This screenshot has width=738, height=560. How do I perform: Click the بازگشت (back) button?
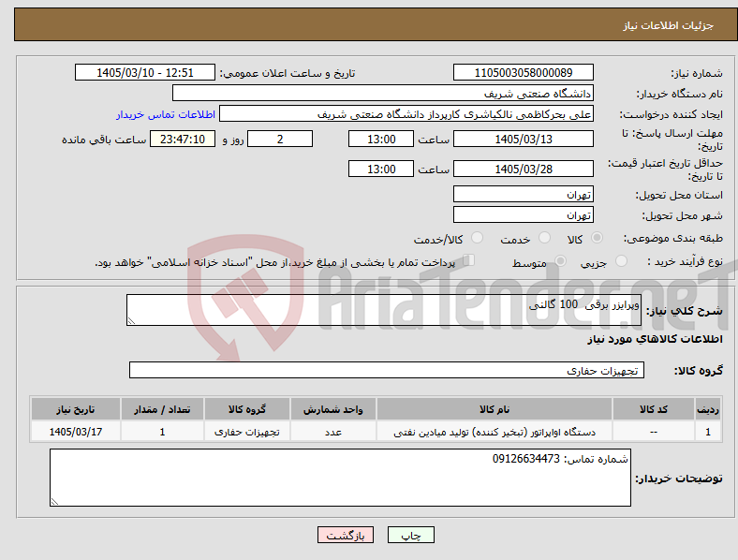346,535
